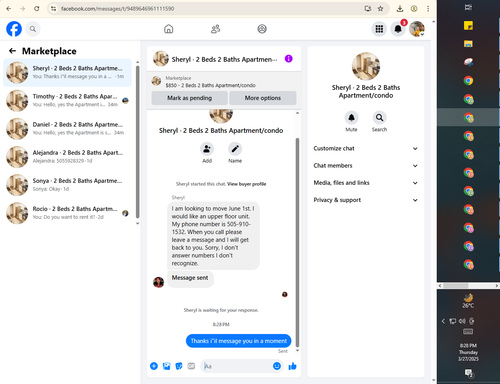Open the Friends icon in top navigation
Screen dimensions: 500x384
point(216,29)
